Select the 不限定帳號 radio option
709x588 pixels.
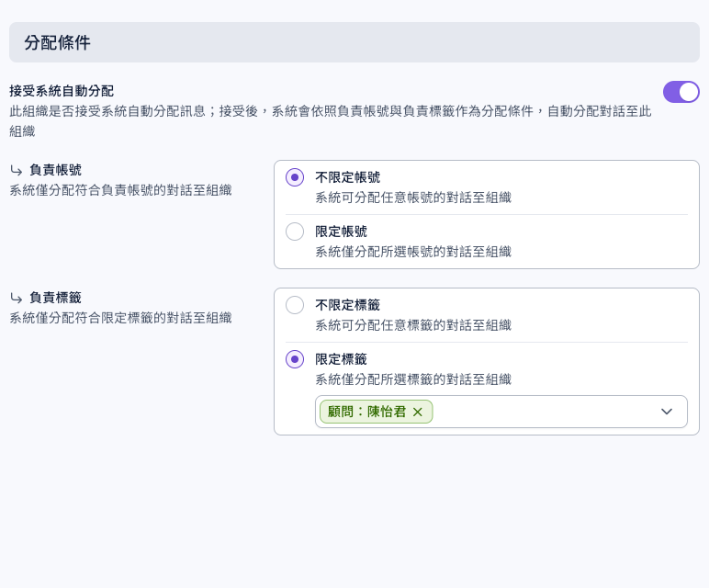coord(295,177)
